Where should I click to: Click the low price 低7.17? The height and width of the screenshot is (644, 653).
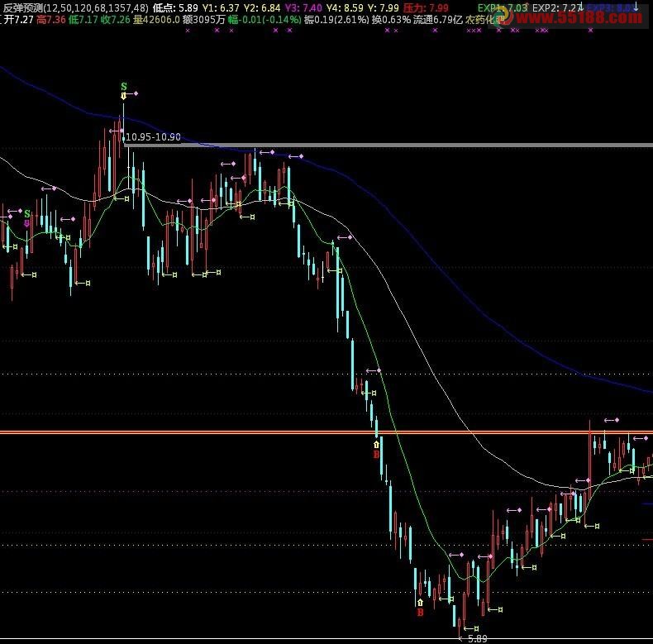[83, 20]
